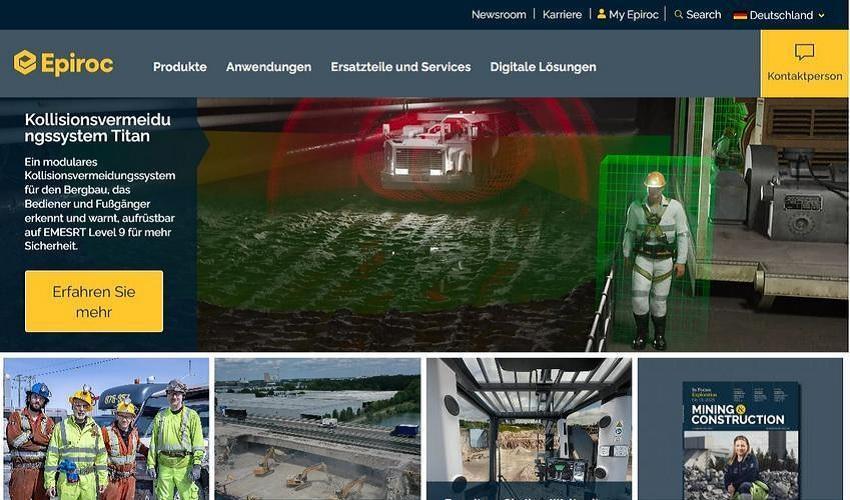Click the hero image with mining loader

522,225
